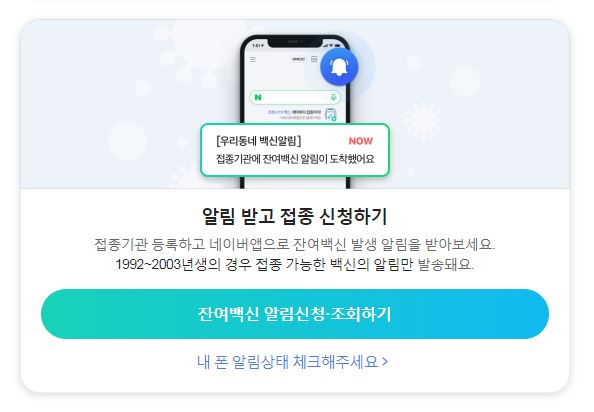The image size is (594, 412).
Task: Click the phone status bar signal icons
Action: [x=333, y=46]
